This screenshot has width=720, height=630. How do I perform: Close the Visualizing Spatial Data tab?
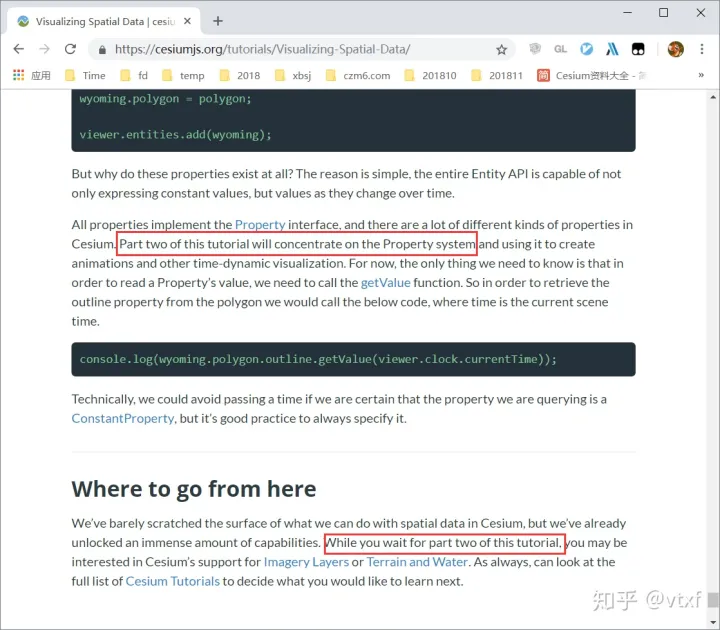click(187, 20)
